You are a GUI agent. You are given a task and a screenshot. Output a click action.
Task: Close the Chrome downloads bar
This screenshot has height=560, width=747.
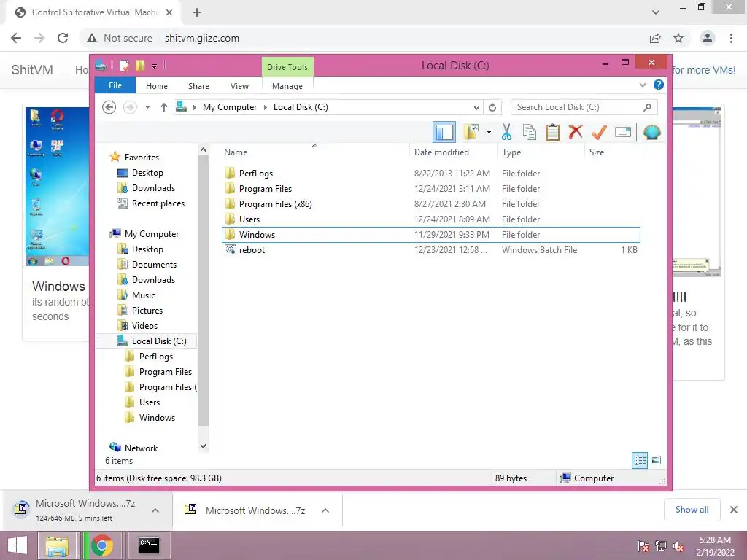point(734,510)
